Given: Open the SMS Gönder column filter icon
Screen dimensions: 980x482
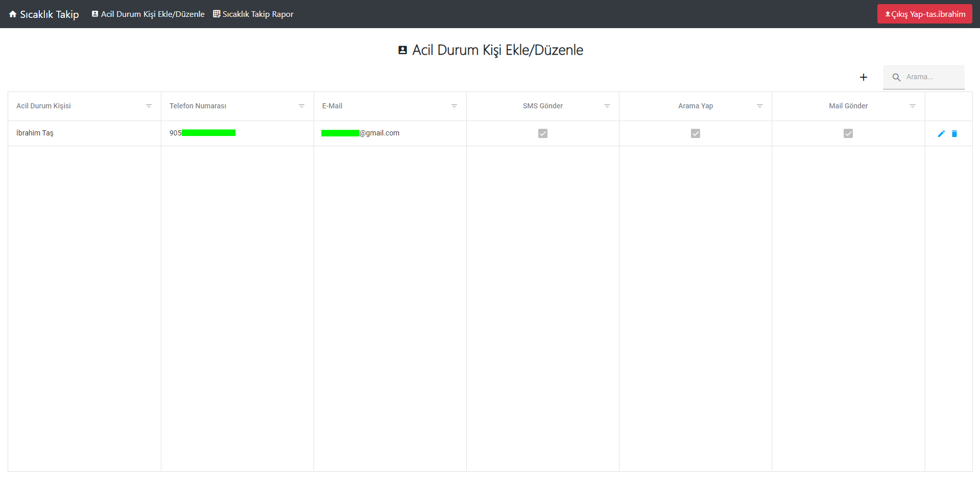Looking at the screenshot, I should 607,106.
